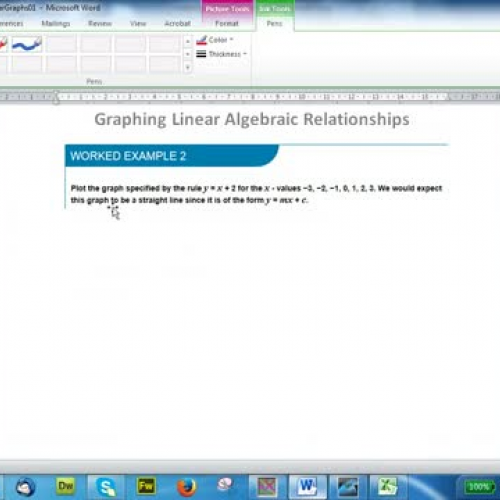The width and height of the screenshot is (500, 500).
Task: Click the Microsoft Word title bar text
Action: [x=73, y=8]
